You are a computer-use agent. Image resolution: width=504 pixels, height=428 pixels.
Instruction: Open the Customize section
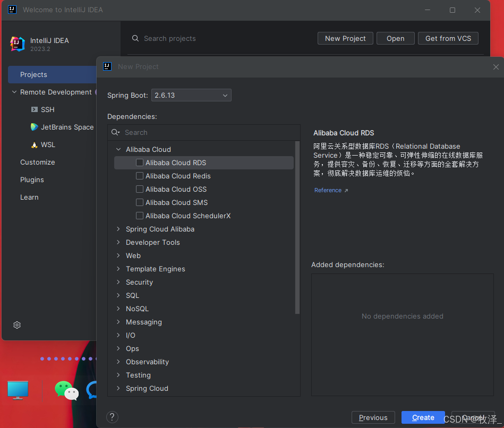(38, 162)
